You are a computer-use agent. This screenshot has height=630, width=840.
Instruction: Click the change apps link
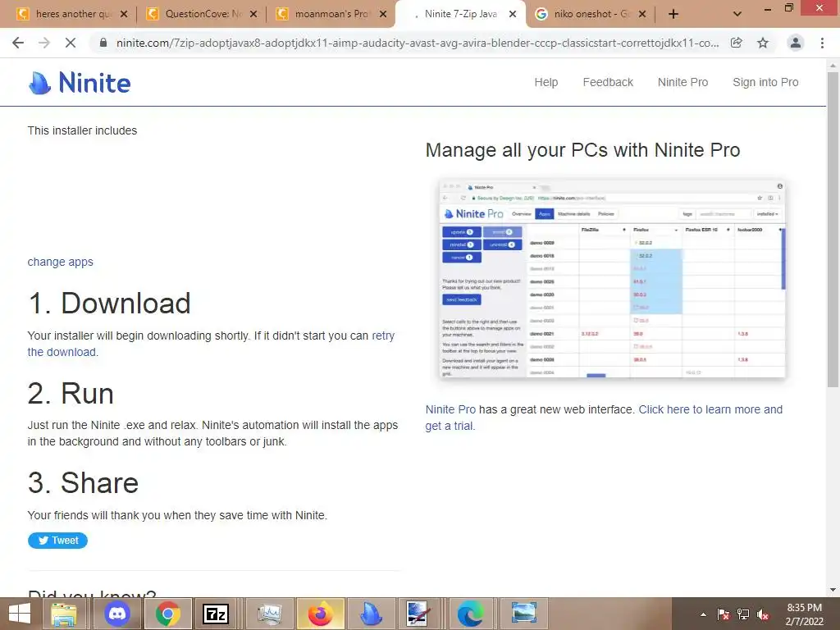[x=60, y=262]
